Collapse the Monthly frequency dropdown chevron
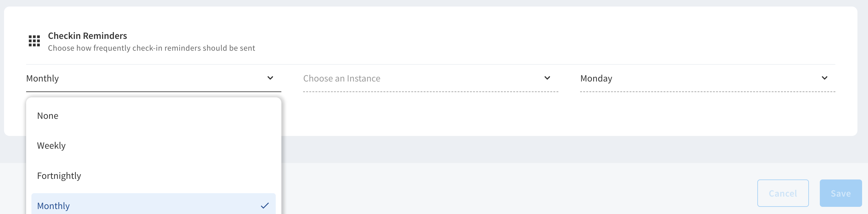868x214 pixels. (270, 78)
